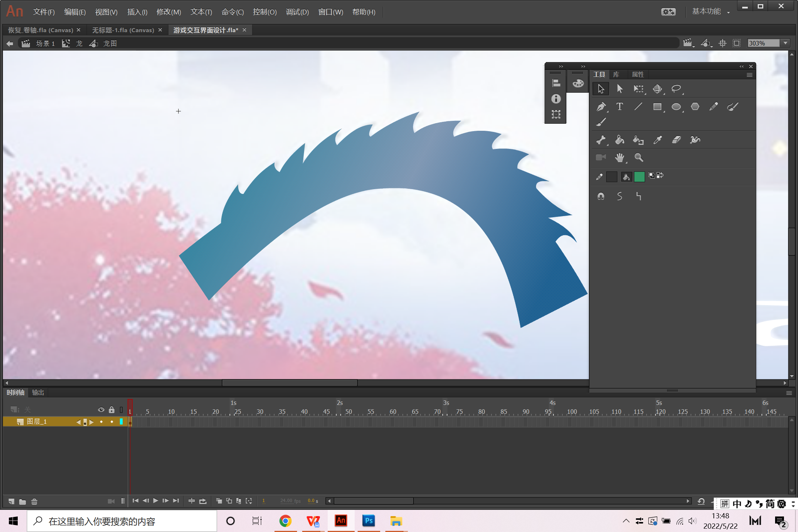The width and height of the screenshot is (798, 532).
Task: Select the Zoom magnifier tool
Action: click(x=638, y=158)
